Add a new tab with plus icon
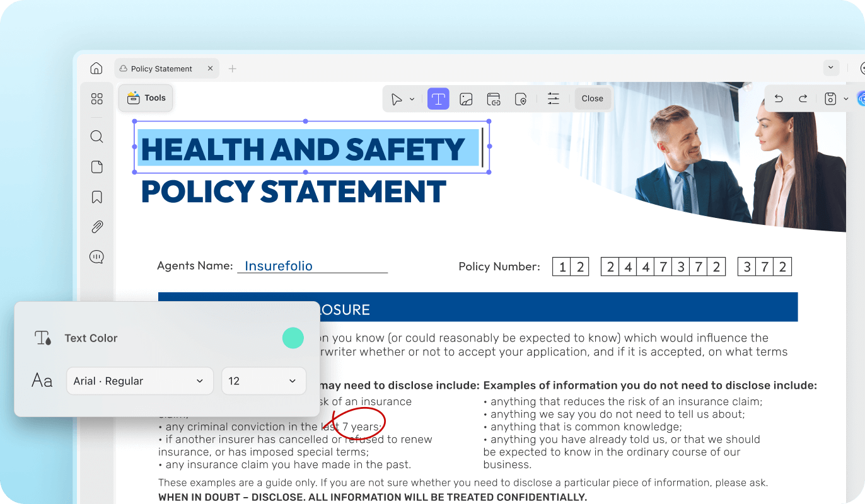Image resolution: width=865 pixels, height=504 pixels. tap(233, 69)
